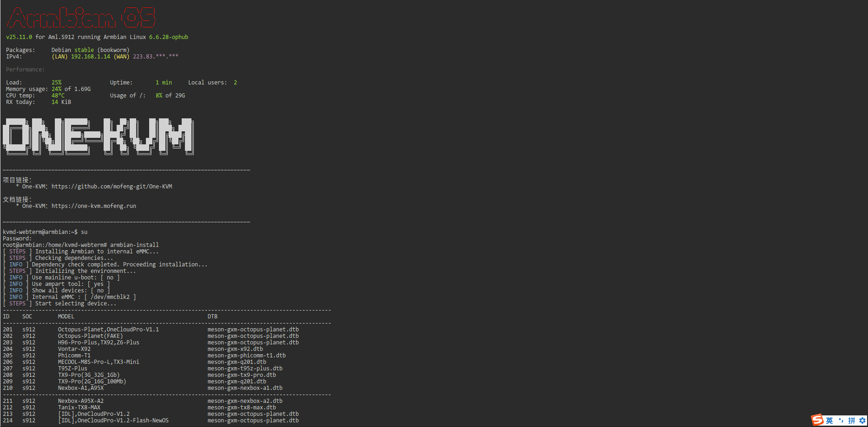Click row 206 MECOOL-M8S-Pro-L,TX3-Mini
Image resolution: width=868 pixels, height=427 pixels.
click(x=135, y=362)
